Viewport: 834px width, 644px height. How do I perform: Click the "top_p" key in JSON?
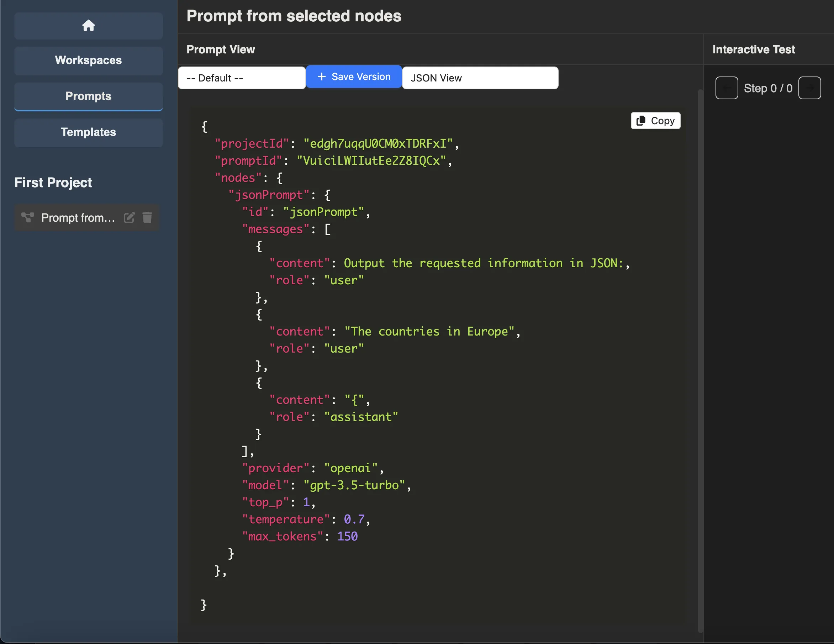point(265,502)
